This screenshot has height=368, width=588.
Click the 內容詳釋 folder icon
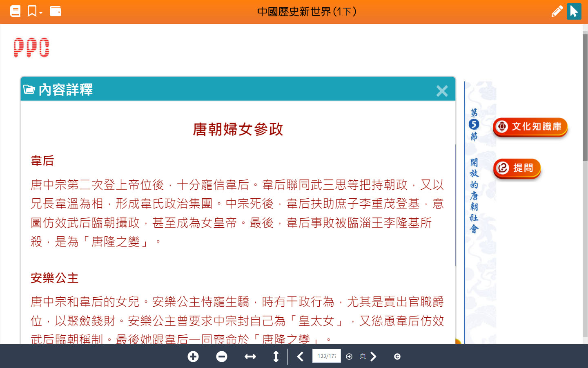click(x=29, y=90)
